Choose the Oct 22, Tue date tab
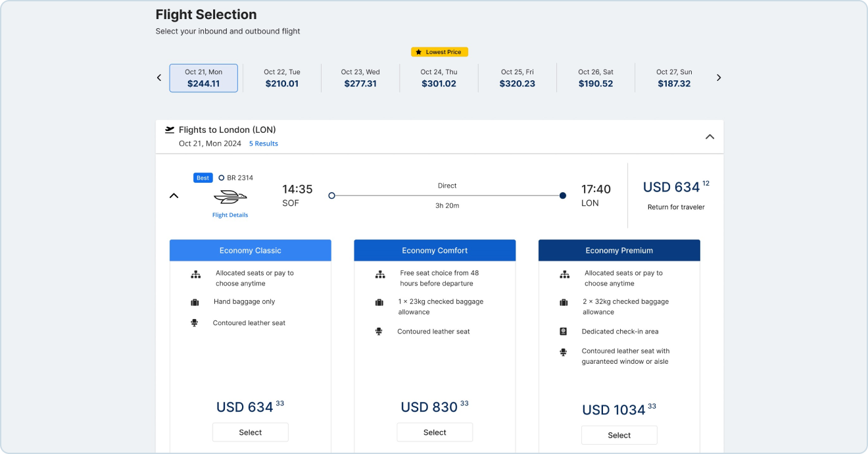 point(282,78)
